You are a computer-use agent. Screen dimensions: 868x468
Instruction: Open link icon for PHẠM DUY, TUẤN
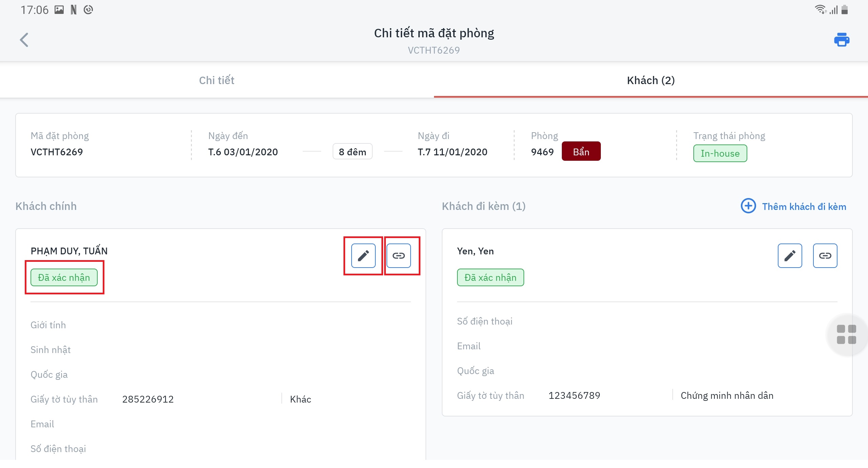[x=398, y=256]
